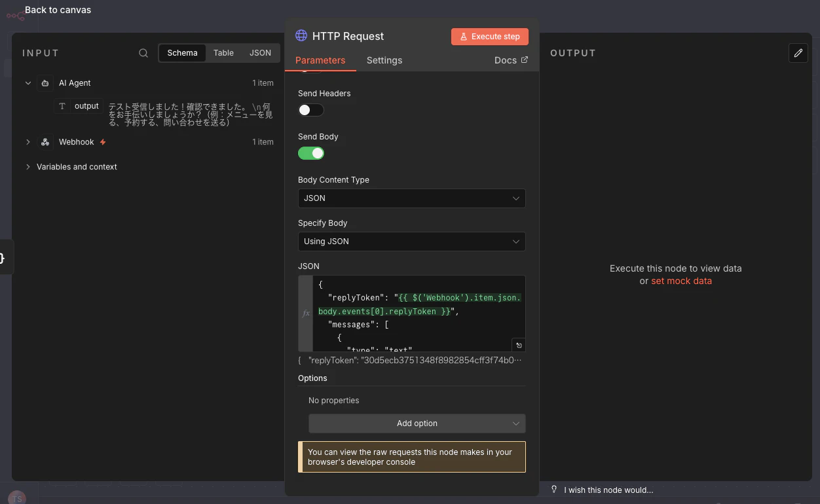Disable the Send Body toggle
Screen dimensions: 820x504
click(x=311, y=153)
